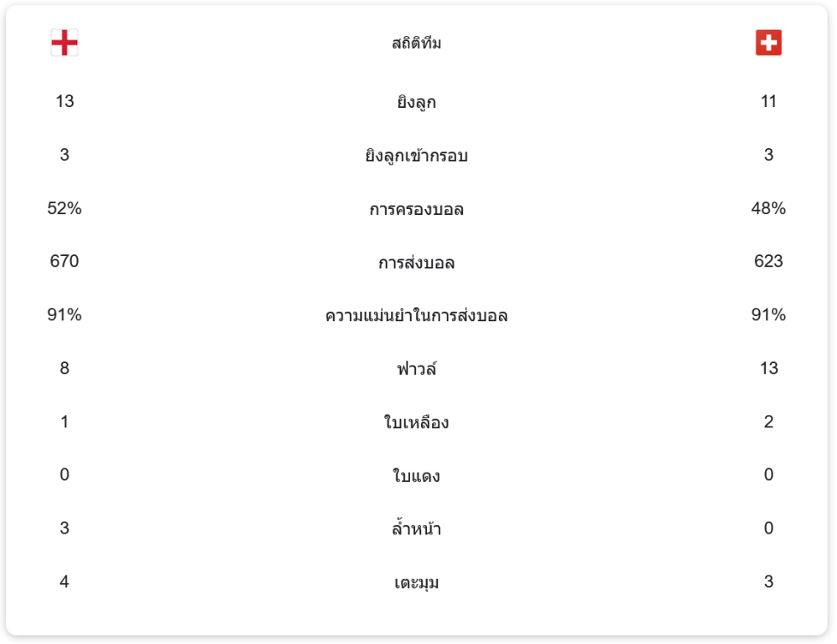
Task: Click the การครองบอล possession label
Action: click(x=416, y=208)
